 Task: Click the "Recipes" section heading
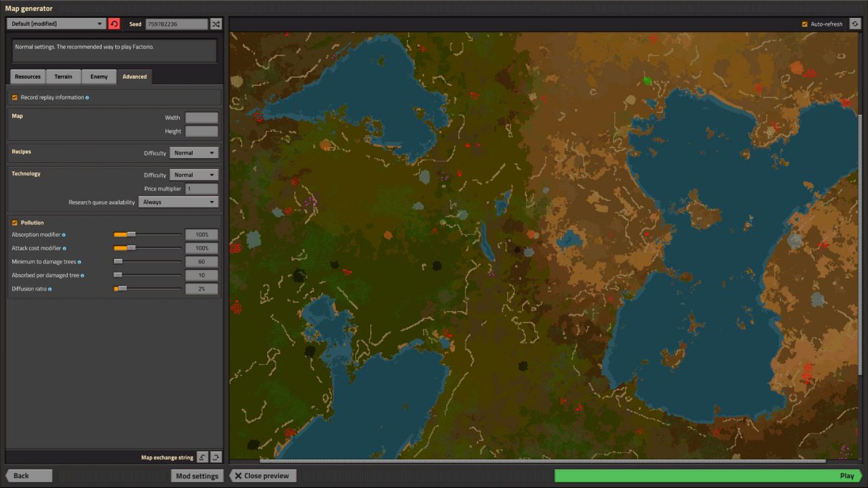tap(21, 152)
